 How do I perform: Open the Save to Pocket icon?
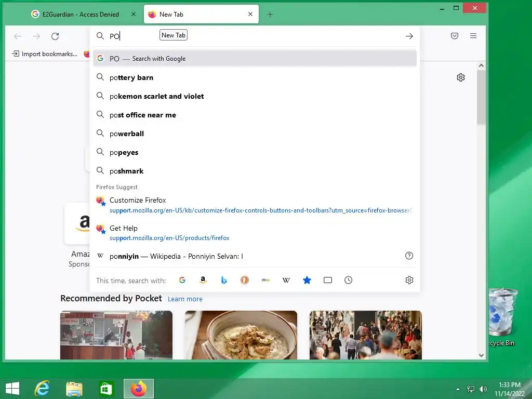pyautogui.click(x=455, y=36)
